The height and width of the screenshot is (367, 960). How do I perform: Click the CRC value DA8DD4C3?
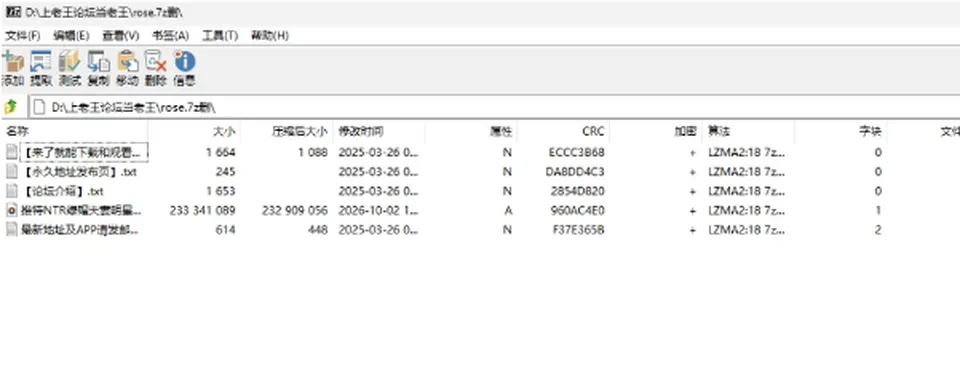[x=574, y=172]
